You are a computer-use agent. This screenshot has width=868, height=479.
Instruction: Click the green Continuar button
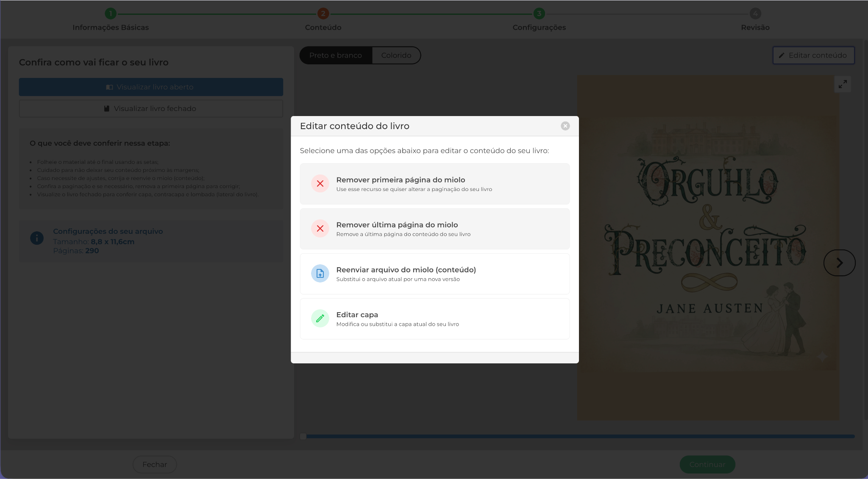click(x=707, y=465)
